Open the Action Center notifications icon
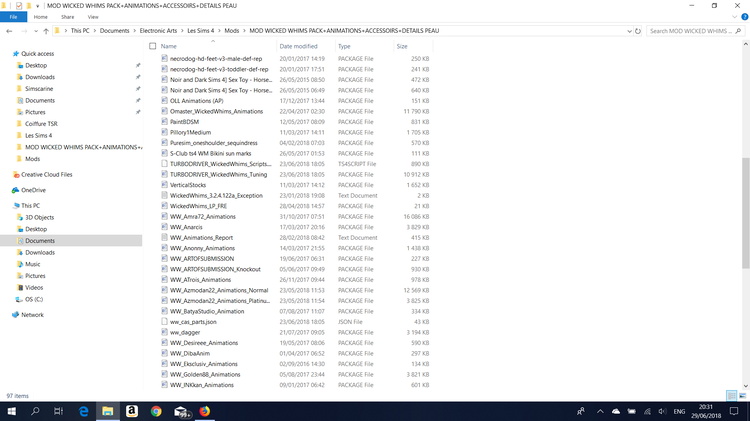Image resolution: width=750 pixels, height=421 pixels. tap(734, 411)
